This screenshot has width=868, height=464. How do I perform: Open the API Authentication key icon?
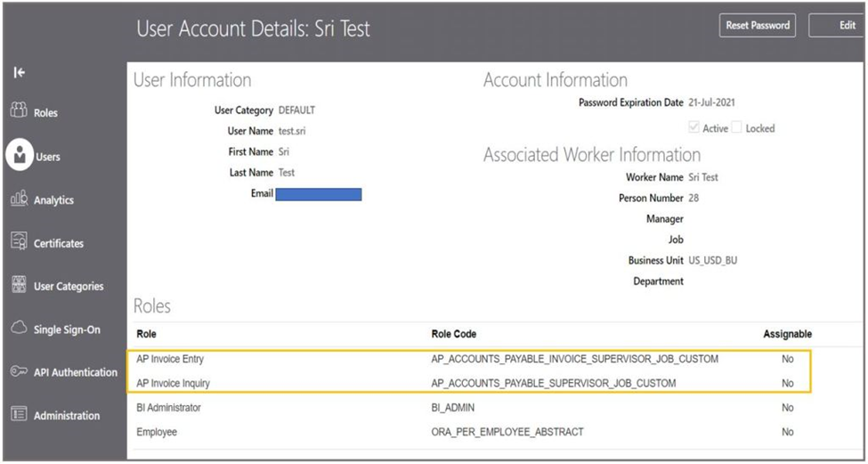[x=19, y=371]
